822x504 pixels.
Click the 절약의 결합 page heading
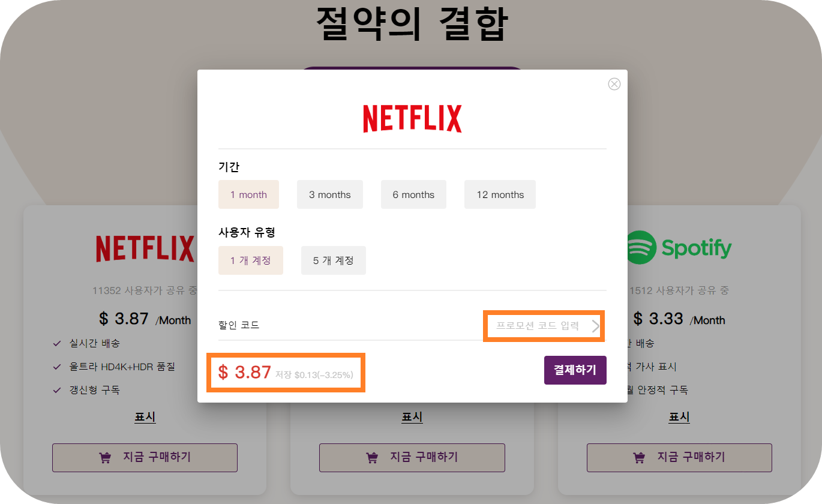pos(412,23)
